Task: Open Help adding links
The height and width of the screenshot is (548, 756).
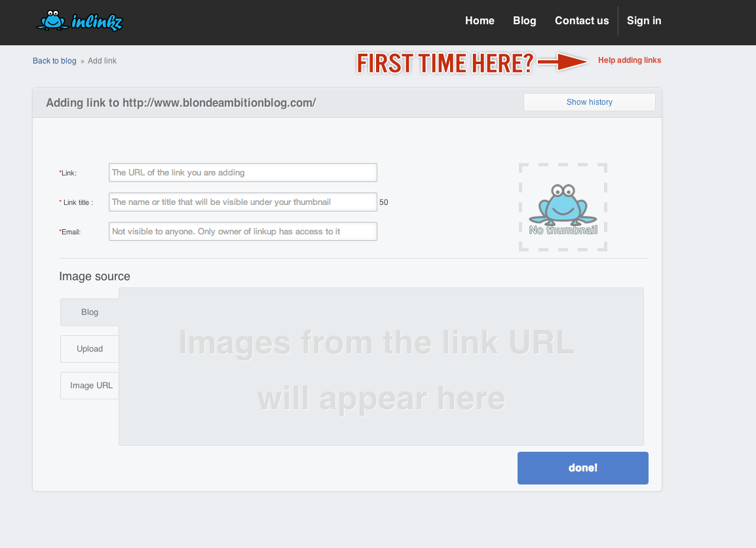Action: [x=629, y=60]
